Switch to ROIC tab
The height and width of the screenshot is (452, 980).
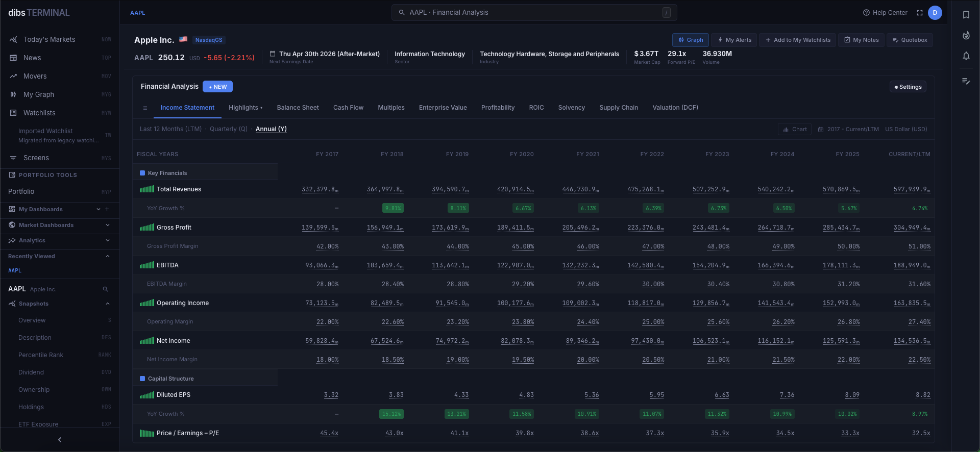tap(536, 108)
